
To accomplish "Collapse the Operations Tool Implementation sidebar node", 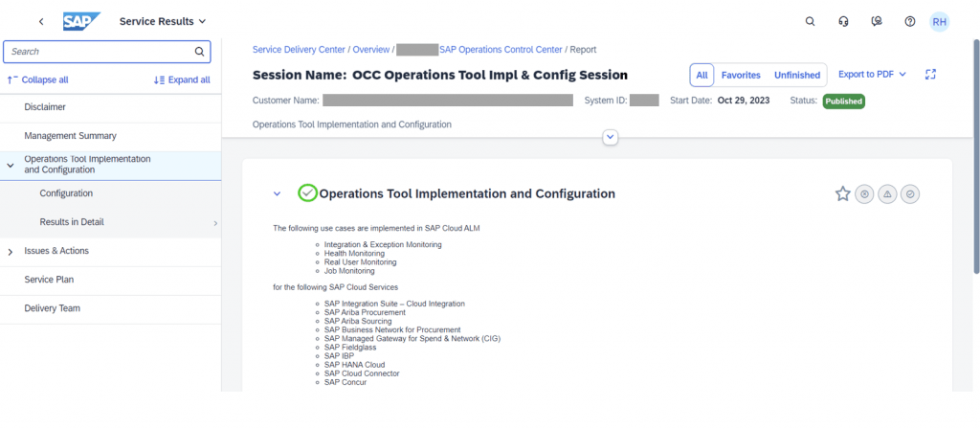I will click(x=10, y=165).
